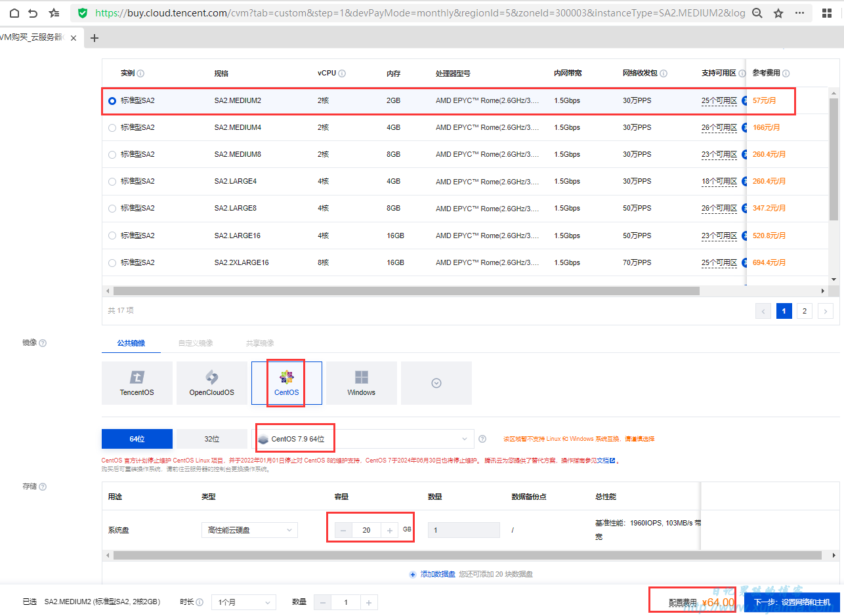This screenshot has height=616, width=844.
Task: Select the SA2.2XLARGE16 instance radio button
Action: (112, 262)
